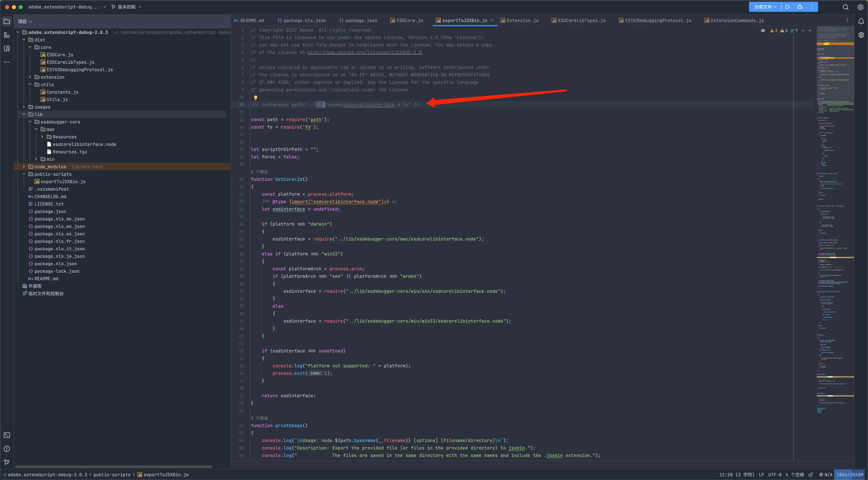This screenshot has width=868, height=480.
Task: Open the Problems tool window icon
Action: [x=7, y=449]
